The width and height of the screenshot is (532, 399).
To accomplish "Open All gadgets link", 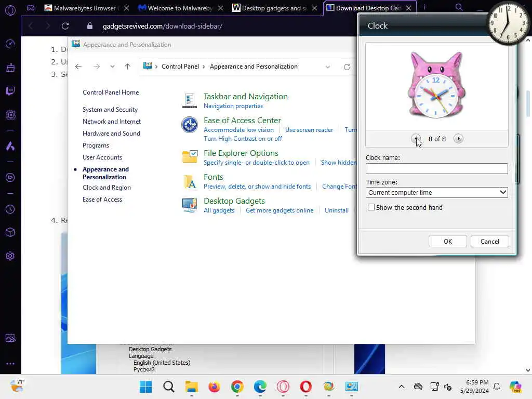I will [219, 210].
